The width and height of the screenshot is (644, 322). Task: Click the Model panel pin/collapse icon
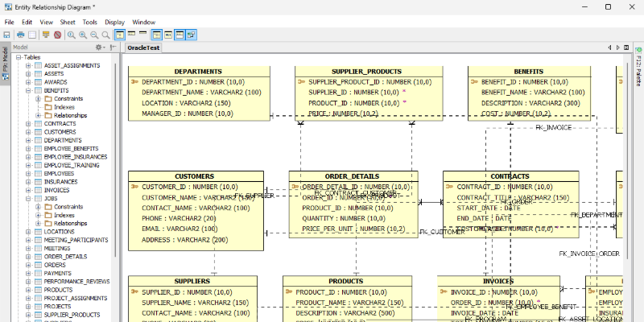[113, 47]
